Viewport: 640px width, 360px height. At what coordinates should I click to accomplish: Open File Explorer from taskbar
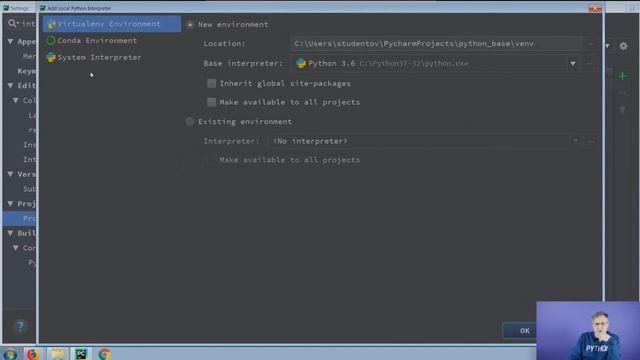58,354
